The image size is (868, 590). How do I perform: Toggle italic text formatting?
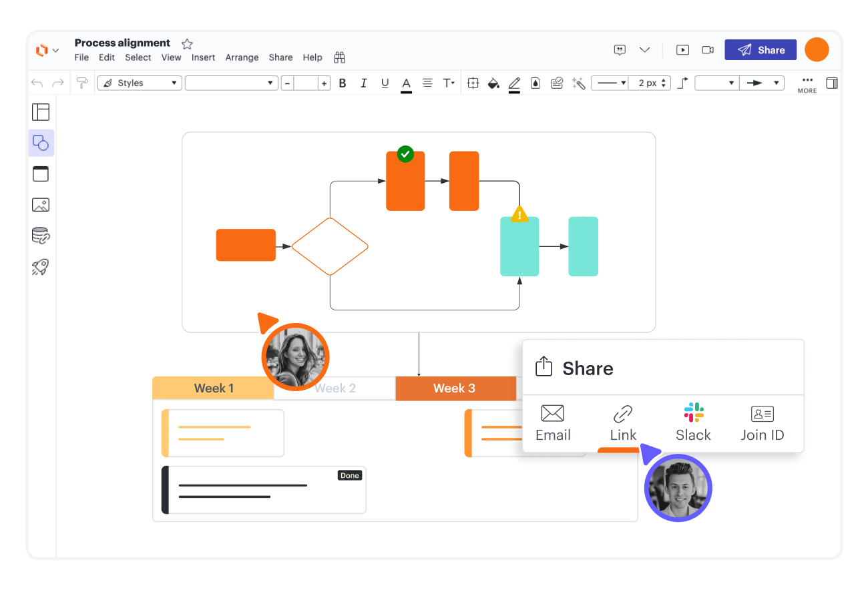(x=364, y=83)
